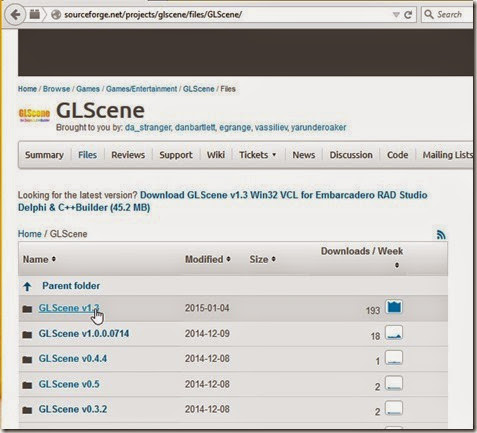Click the Parent folder up-arrow icon
477x433 pixels.
point(27,286)
